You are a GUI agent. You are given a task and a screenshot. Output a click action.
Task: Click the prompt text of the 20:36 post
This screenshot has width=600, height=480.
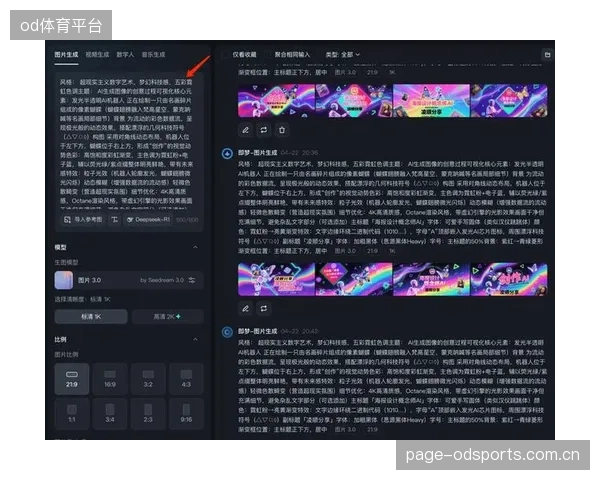393,207
